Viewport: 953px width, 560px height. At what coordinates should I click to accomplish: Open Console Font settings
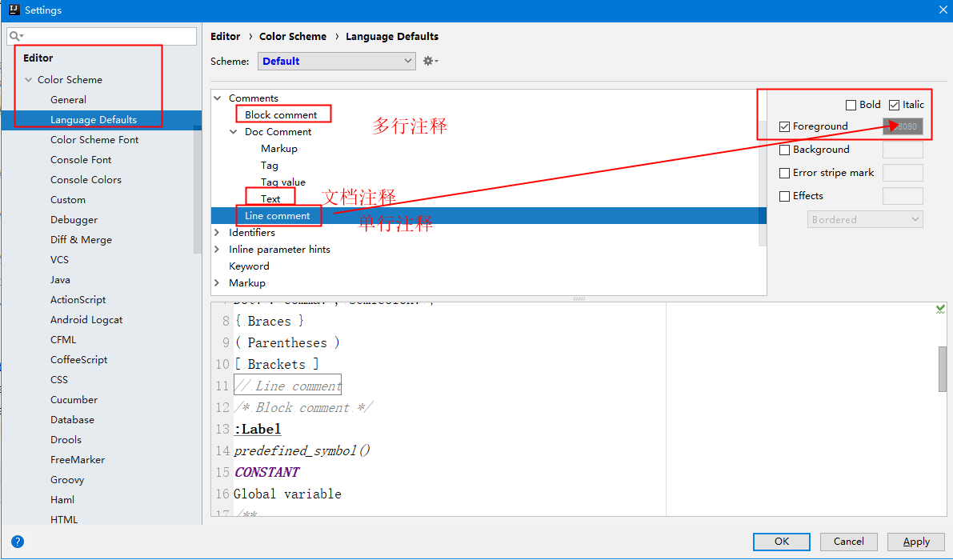[81, 160]
